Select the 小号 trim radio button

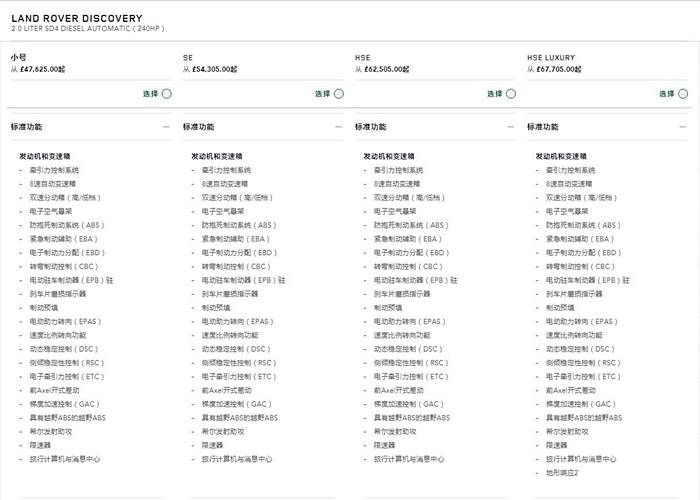pos(167,94)
